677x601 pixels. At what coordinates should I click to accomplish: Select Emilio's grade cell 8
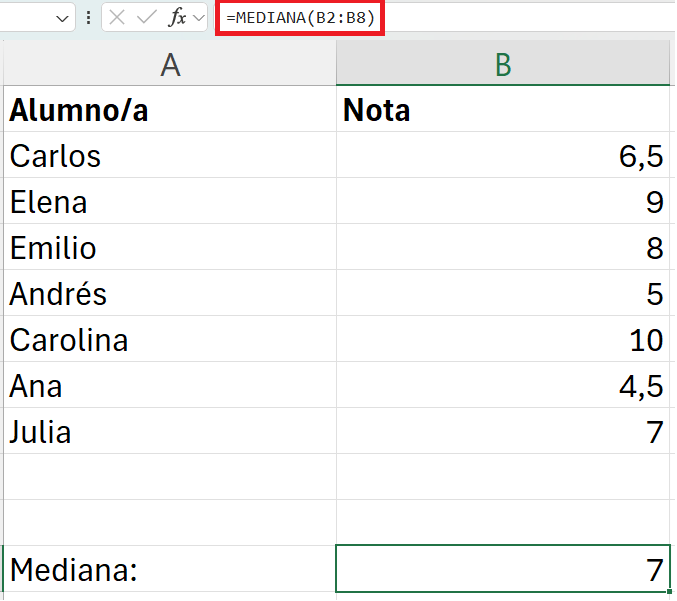pyautogui.click(x=503, y=247)
